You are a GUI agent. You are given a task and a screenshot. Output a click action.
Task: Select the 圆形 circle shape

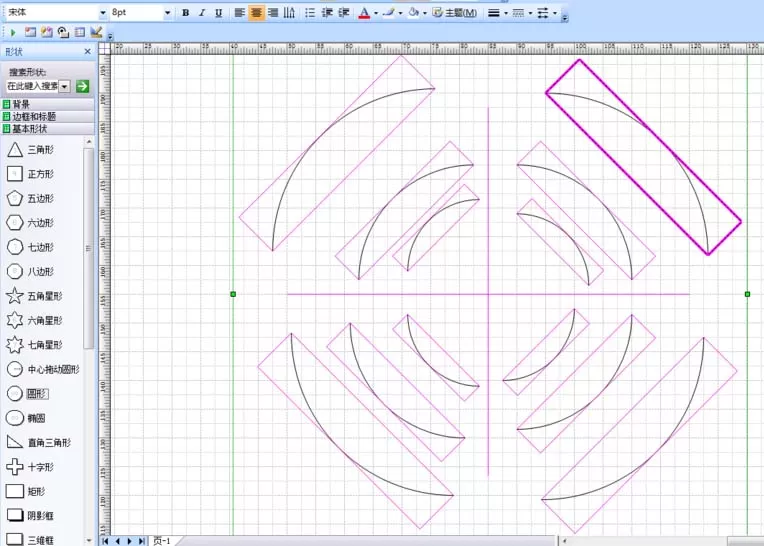[x=27, y=394]
